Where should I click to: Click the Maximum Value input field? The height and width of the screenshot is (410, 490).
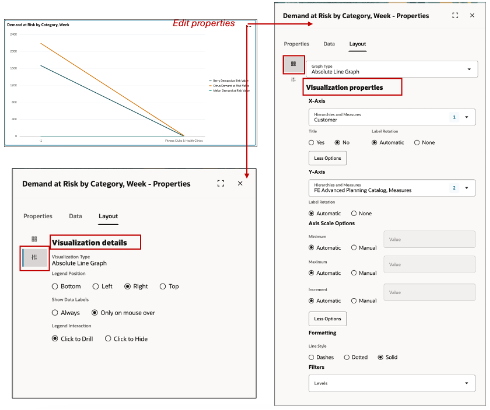click(x=429, y=264)
